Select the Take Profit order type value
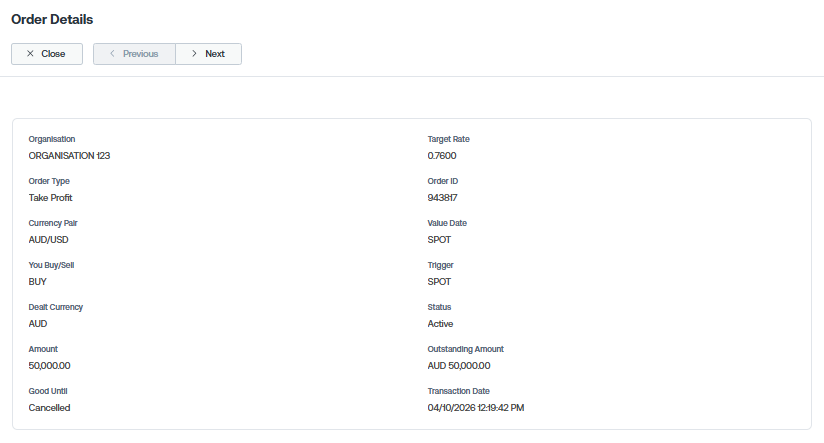Screen dimensions: 824x443 pyautogui.click(x=50, y=198)
